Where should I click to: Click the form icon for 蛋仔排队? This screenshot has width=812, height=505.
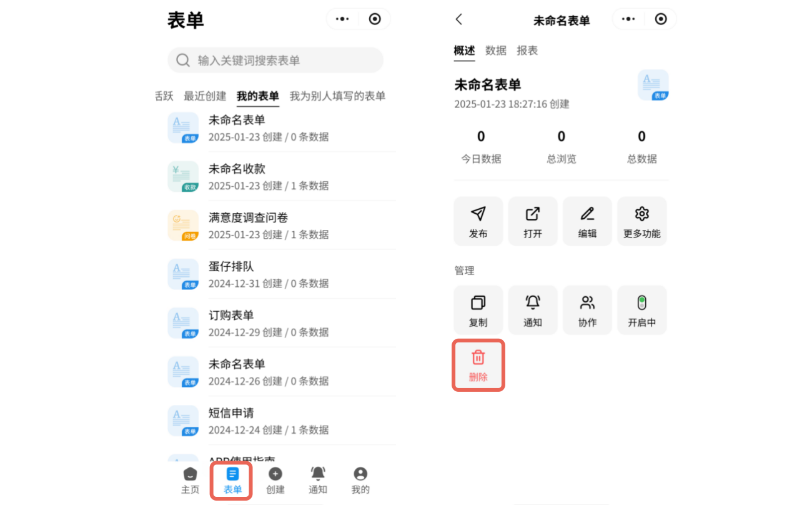(x=183, y=274)
